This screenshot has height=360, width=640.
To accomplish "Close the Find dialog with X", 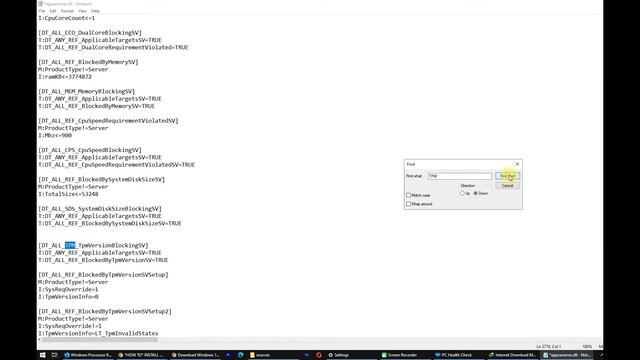I will pos(517,164).
